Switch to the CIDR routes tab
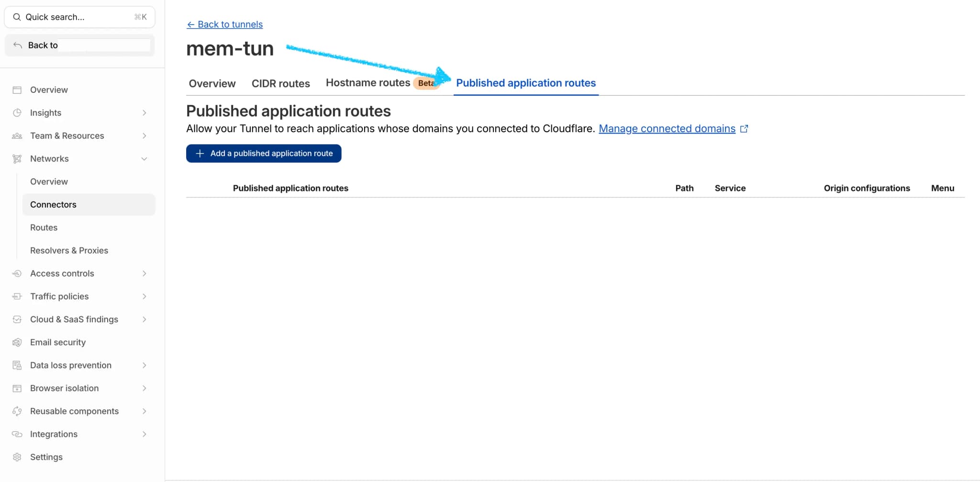980x482 pixels. pyautogui.click(x=280, y=83)
